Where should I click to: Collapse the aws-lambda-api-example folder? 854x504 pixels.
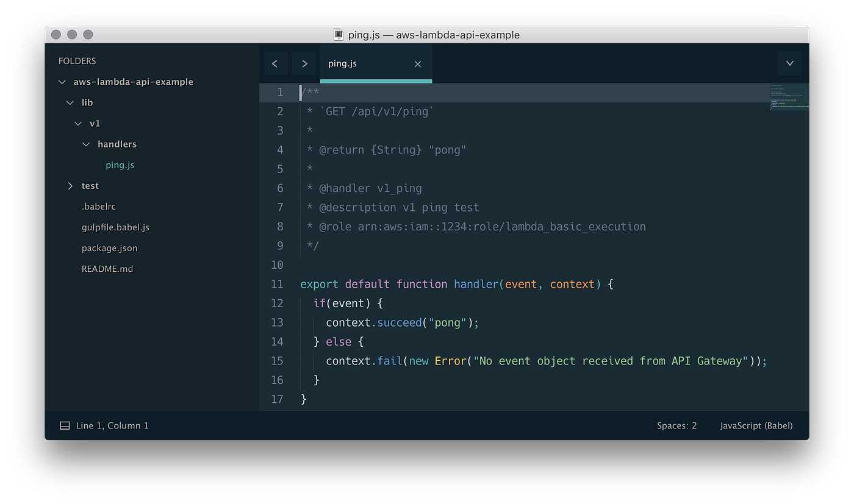point(62,81)
